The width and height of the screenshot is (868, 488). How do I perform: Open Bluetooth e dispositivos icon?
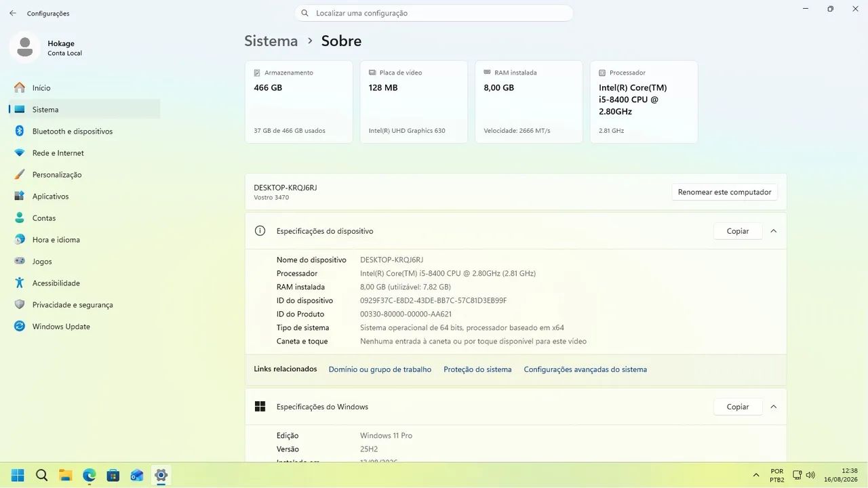point(20,131)
